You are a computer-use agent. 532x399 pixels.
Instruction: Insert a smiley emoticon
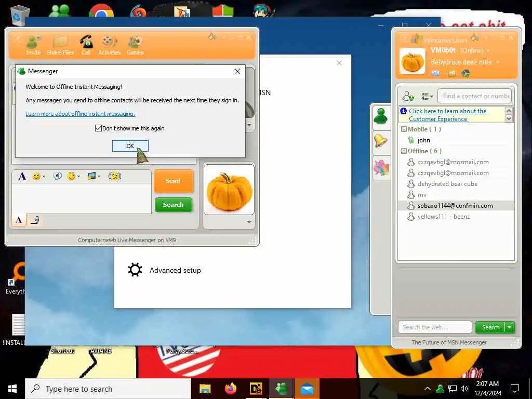click(x=36, y=176)
